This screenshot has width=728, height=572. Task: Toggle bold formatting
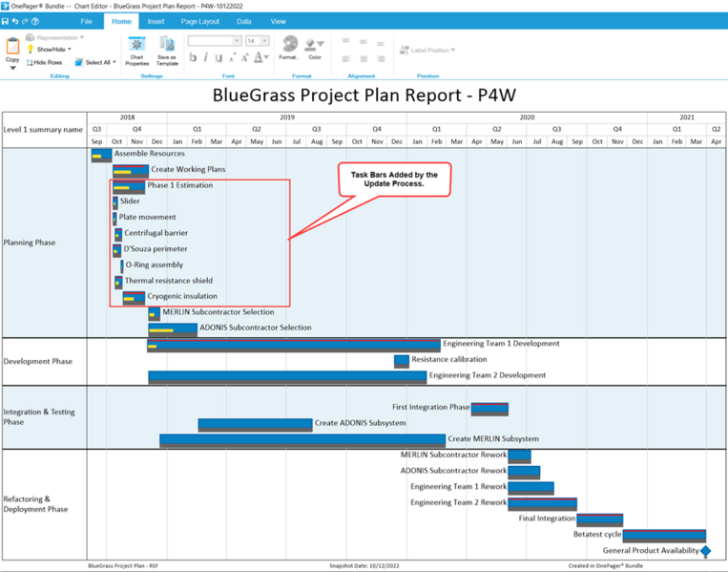193,57
